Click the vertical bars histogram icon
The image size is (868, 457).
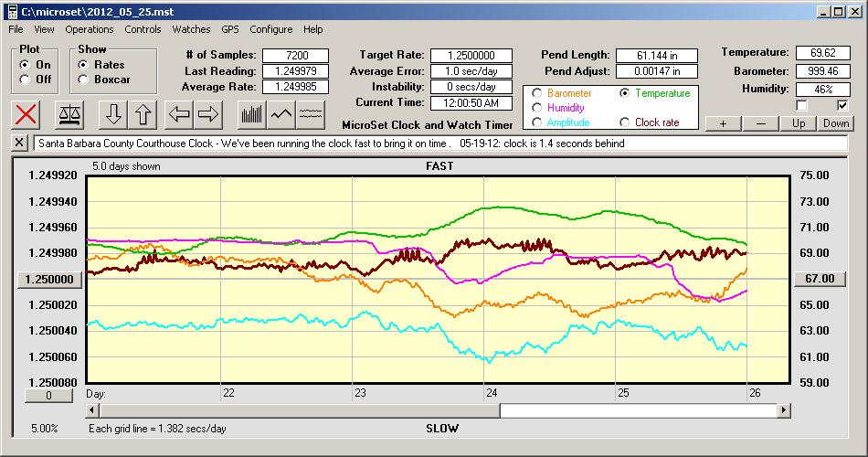tap(252, 114)
